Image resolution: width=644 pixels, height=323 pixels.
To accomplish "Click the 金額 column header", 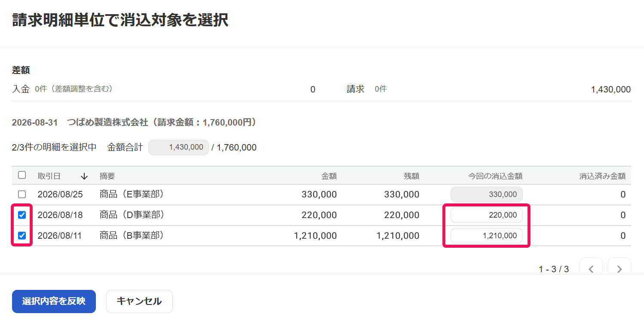I will [x=329, y=176].
